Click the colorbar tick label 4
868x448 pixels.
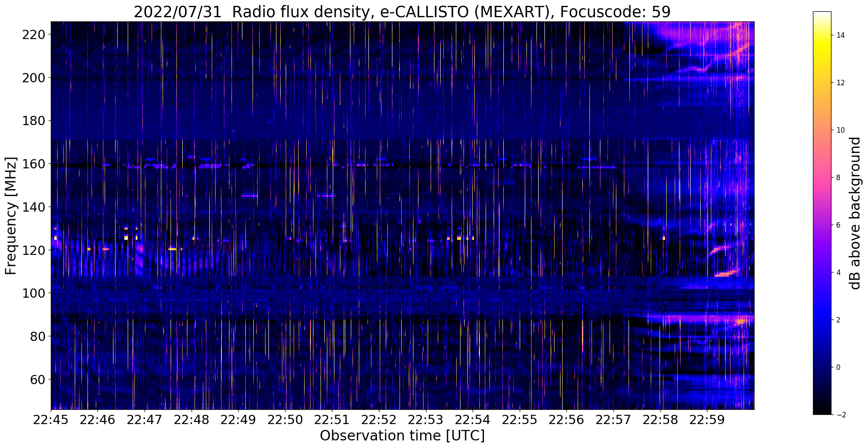pos(839,272)
